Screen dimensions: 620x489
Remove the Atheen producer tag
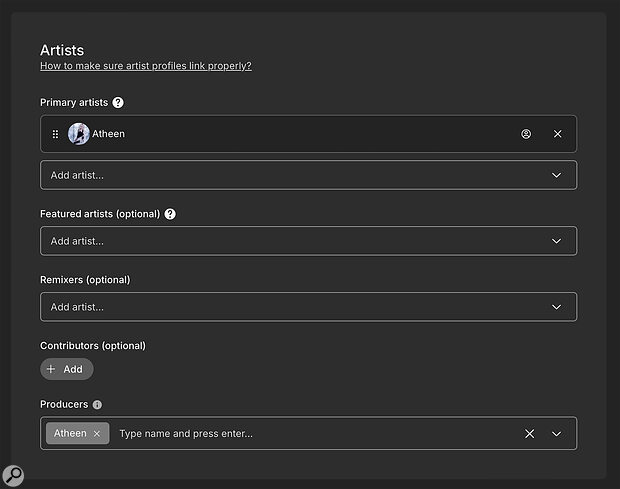(97, 434)
